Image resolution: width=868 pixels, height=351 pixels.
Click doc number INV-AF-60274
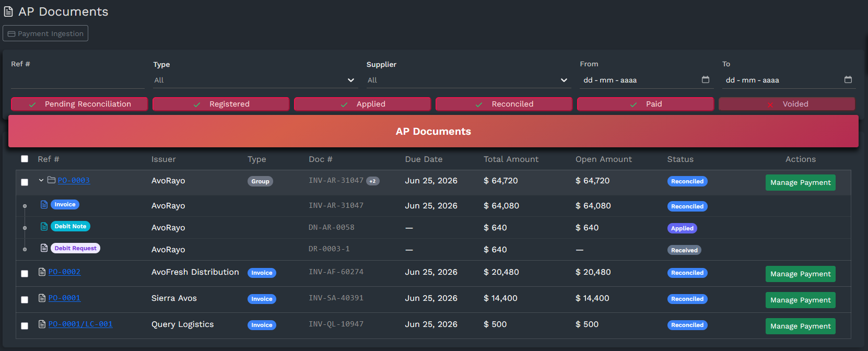pos(336,272)
